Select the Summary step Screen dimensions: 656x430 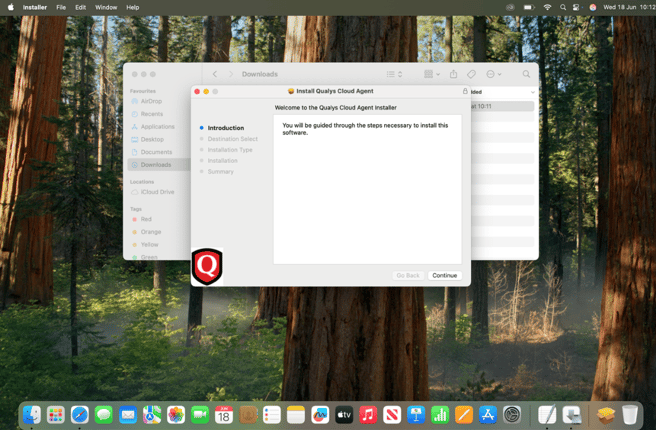(x=220, y=171)
